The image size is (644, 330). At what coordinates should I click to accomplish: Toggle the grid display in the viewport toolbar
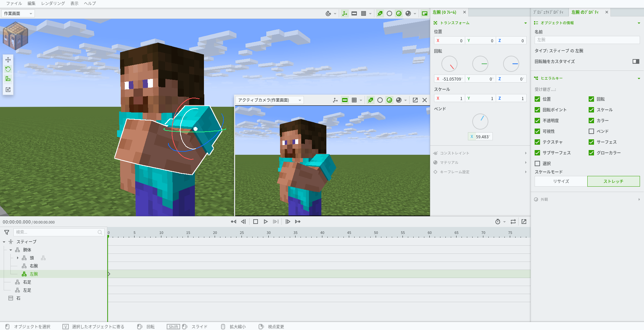(364, 13)
